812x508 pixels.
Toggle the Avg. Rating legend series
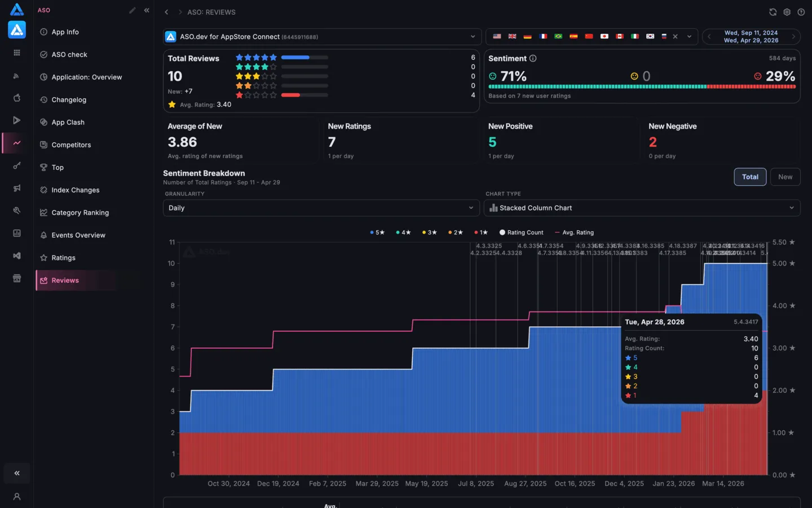574,233
